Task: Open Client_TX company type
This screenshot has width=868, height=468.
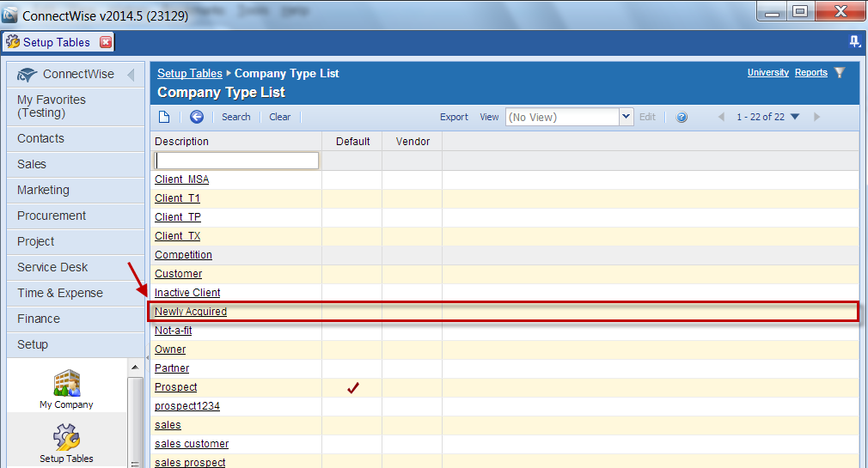Action: tap(178, 235)
